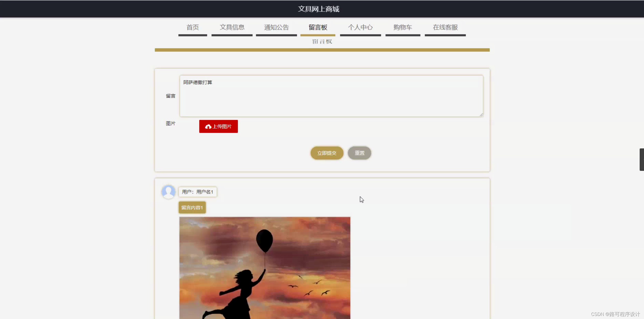Open the 在线客服 online service tab
Image resolution: width=644 pixels, height=319 pixels.
(x=445, y=27)
